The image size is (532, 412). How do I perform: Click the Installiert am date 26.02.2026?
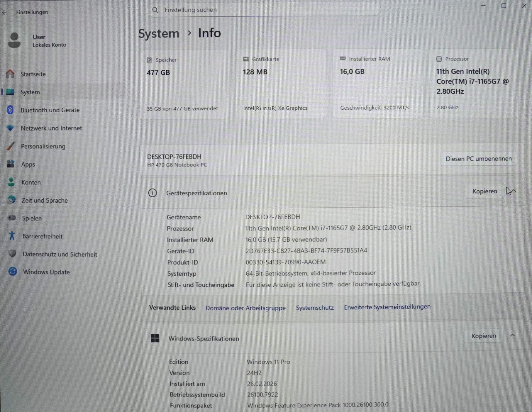coord(262,384)
